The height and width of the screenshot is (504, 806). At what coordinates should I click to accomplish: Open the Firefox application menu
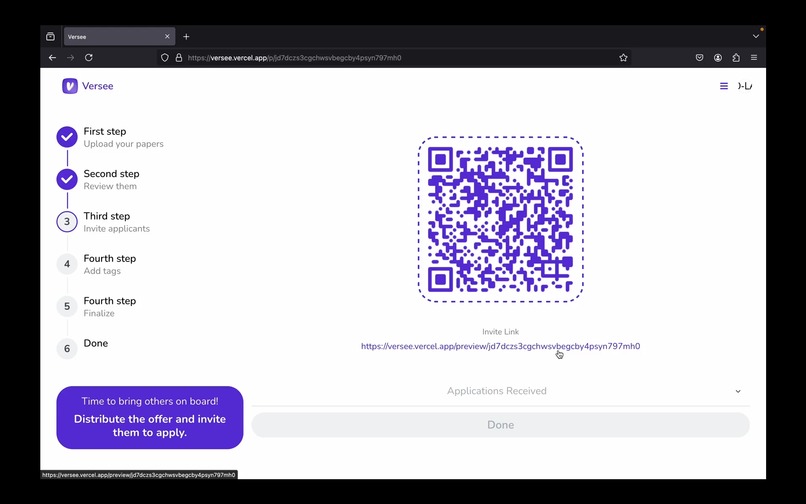pyautogui.click(x=754, y=58)
